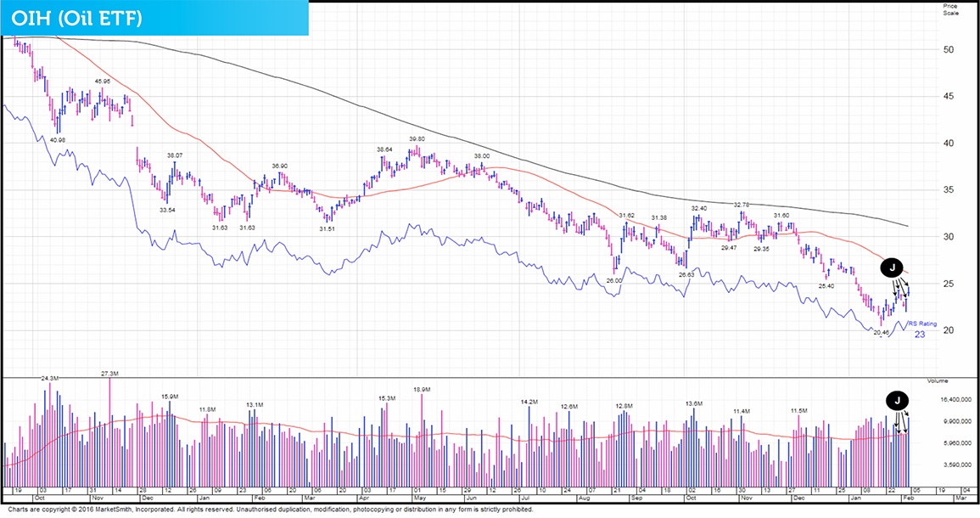
Task: Click the 50 value on the price scale
Action: tap(949, 49)
